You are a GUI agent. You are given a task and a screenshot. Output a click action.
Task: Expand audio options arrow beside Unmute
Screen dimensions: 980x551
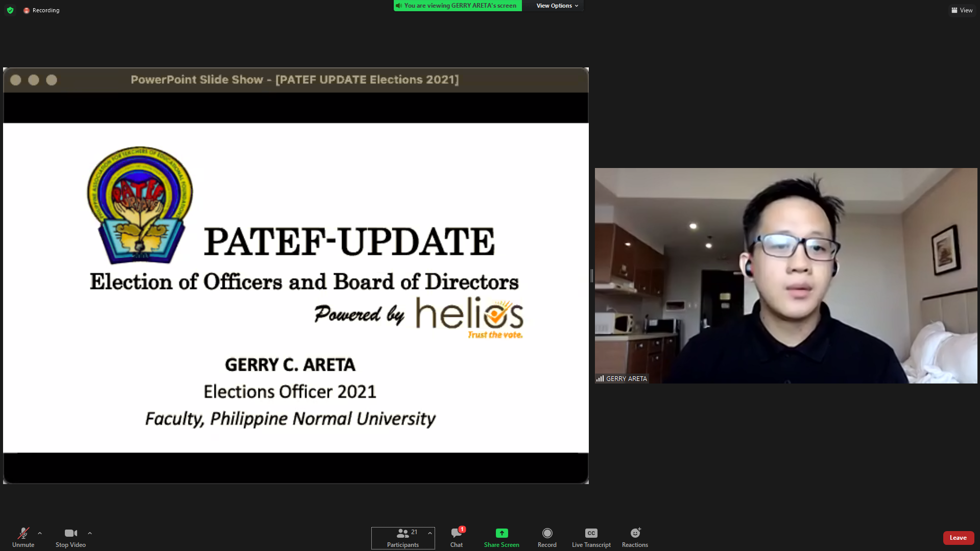(40, 533)
